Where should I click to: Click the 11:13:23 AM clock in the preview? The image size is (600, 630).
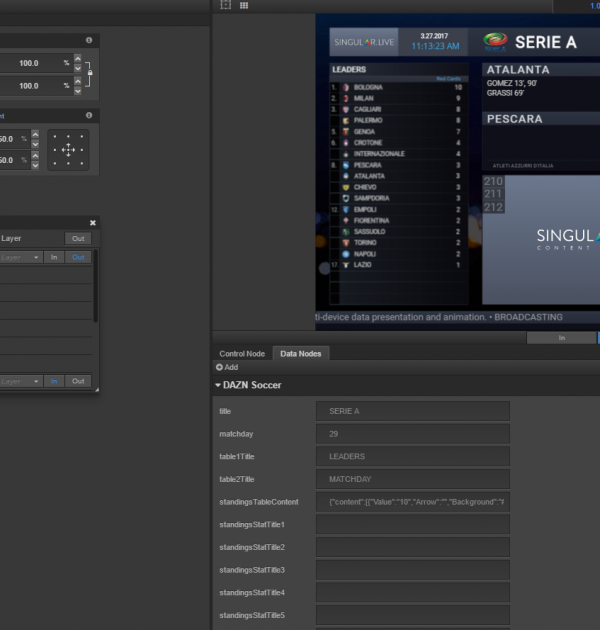click(x=435, y=46)
